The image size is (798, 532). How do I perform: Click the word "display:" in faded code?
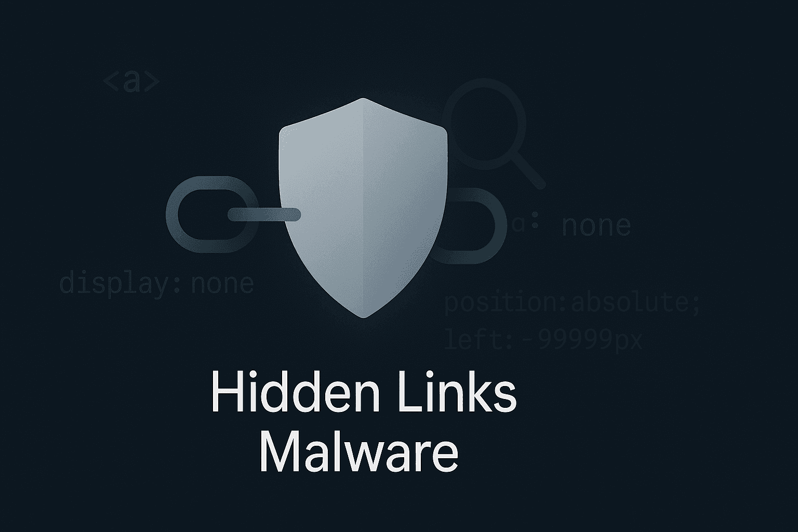(121, 284)
